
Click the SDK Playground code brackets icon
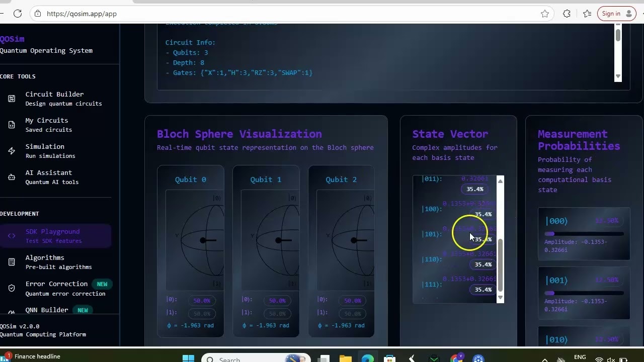[12, 236]
